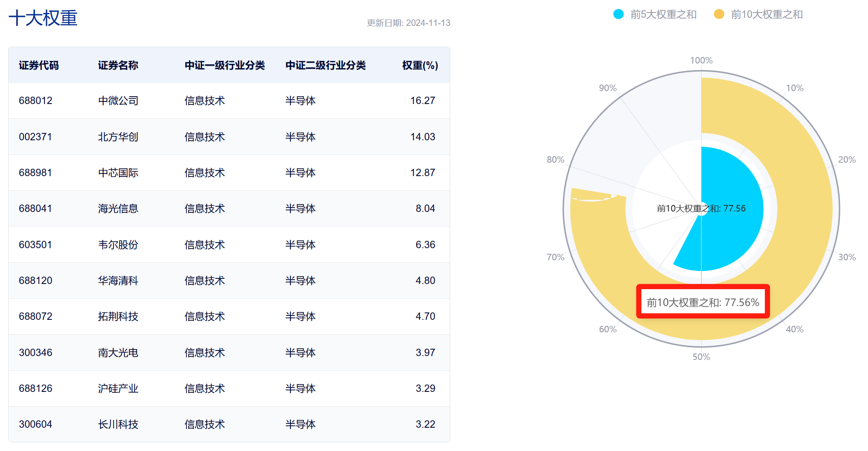
Task: Click 半导体 in the 北方华创 row
Action: click(300, 137)
